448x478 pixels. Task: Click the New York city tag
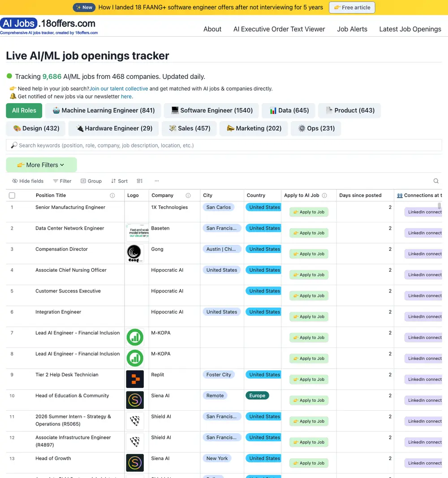(217, 458)
